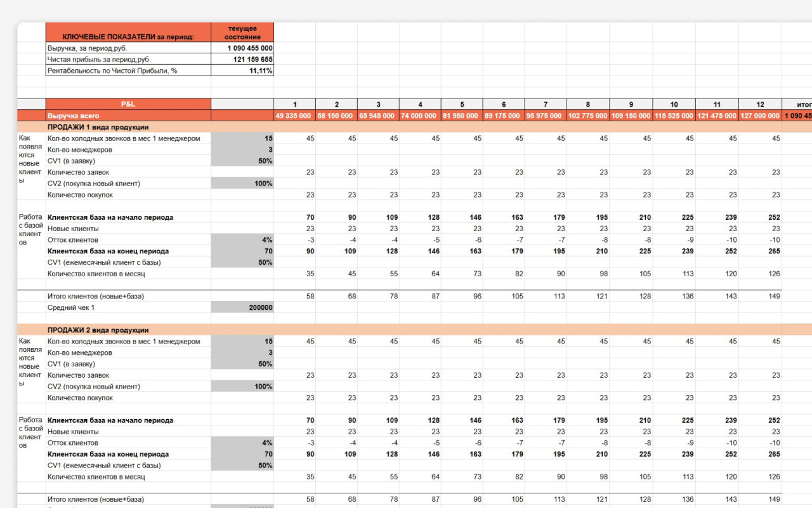
Task: Edit the Средний чек 1 value 200000
Action: tap(242, 307)
